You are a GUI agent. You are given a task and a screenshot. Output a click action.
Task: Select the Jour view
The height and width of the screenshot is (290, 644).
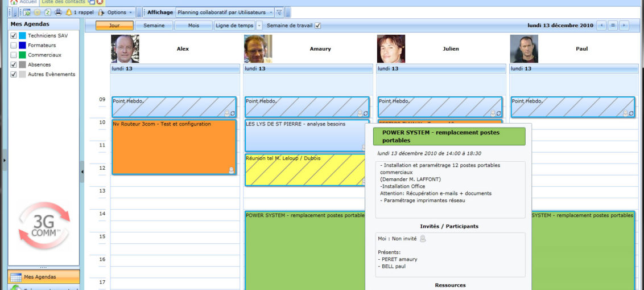[114, 26]
